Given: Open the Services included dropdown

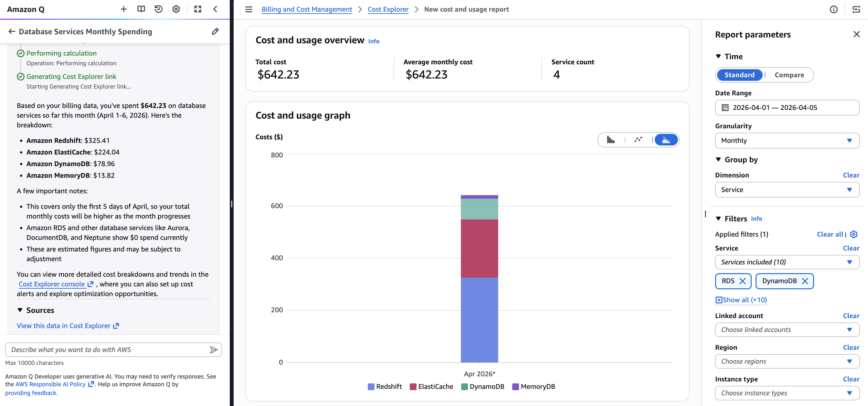Looking at the screenshot, I should pyautogui.click(x=787, y=262).
